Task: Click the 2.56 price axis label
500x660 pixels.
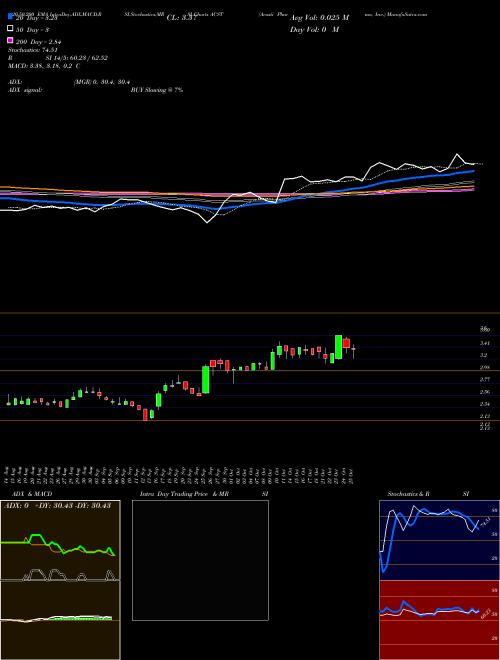Action: click(484, 392)
